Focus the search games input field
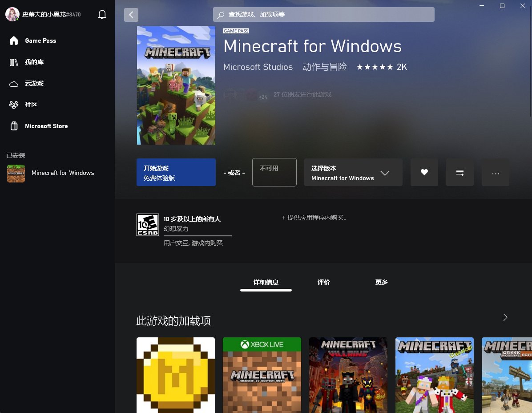 click(x=324, y=15)
